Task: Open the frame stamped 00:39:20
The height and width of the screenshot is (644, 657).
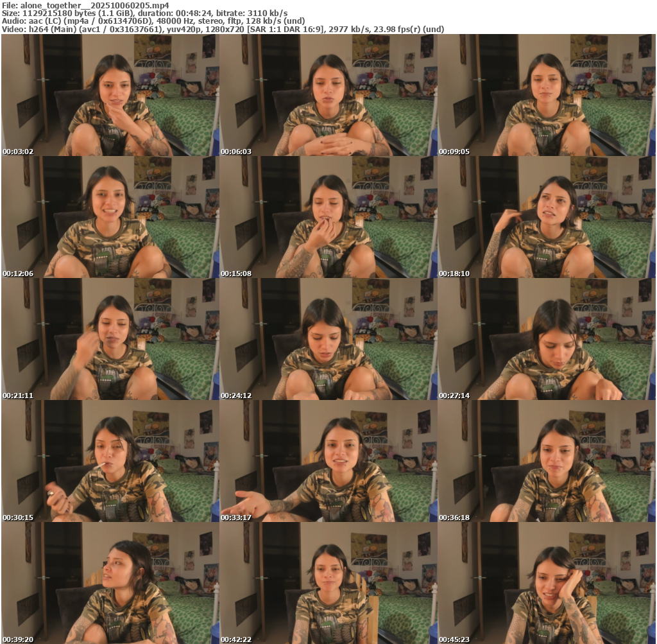Action: [x=110, y=583]
